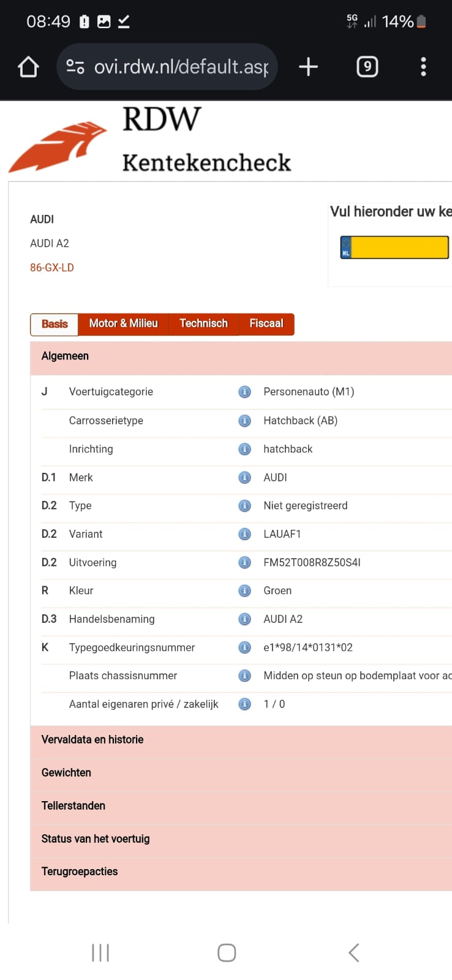Switch to Motor & Milieu tab

click(x=124, y=324)
